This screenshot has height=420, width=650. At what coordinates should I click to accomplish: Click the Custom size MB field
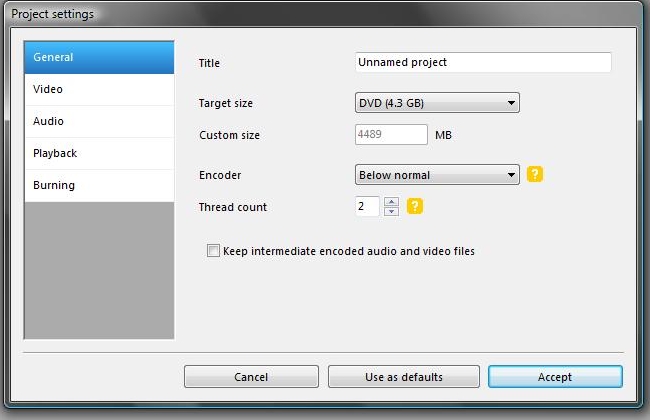coord(391,134)
